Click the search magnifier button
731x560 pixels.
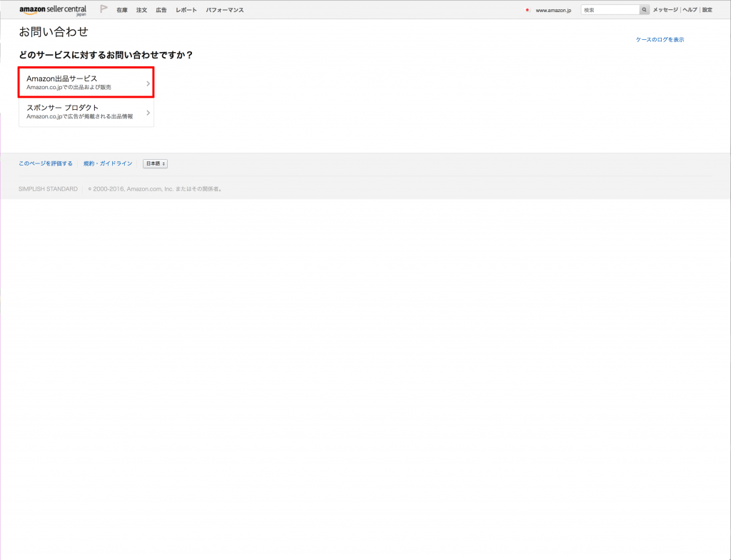point(645,10)
